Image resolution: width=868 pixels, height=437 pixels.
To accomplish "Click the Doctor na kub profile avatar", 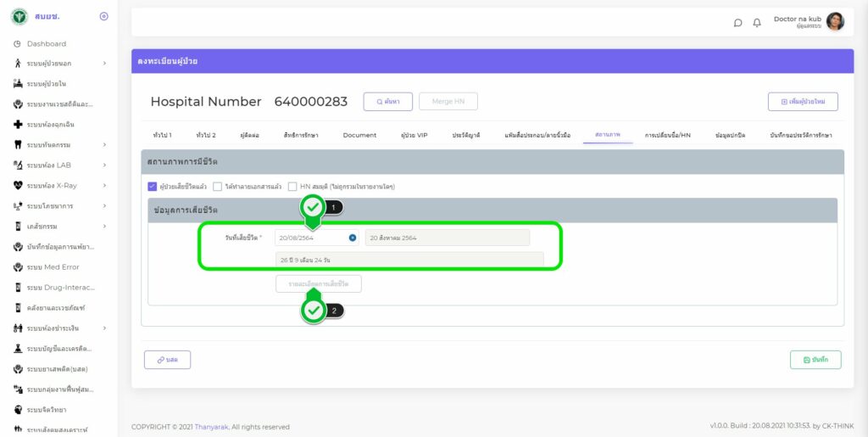I will point(835,22).
